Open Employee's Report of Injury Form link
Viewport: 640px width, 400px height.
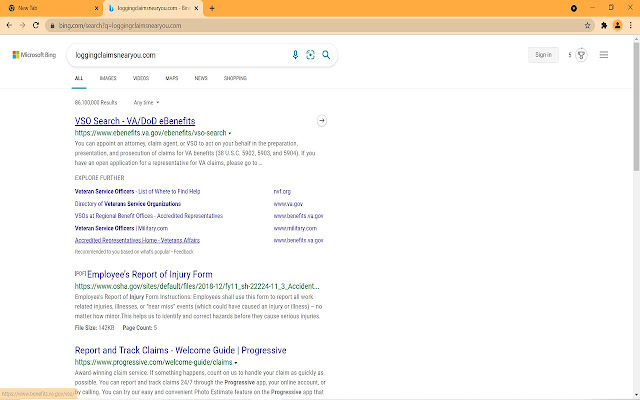tap(149, 273)
